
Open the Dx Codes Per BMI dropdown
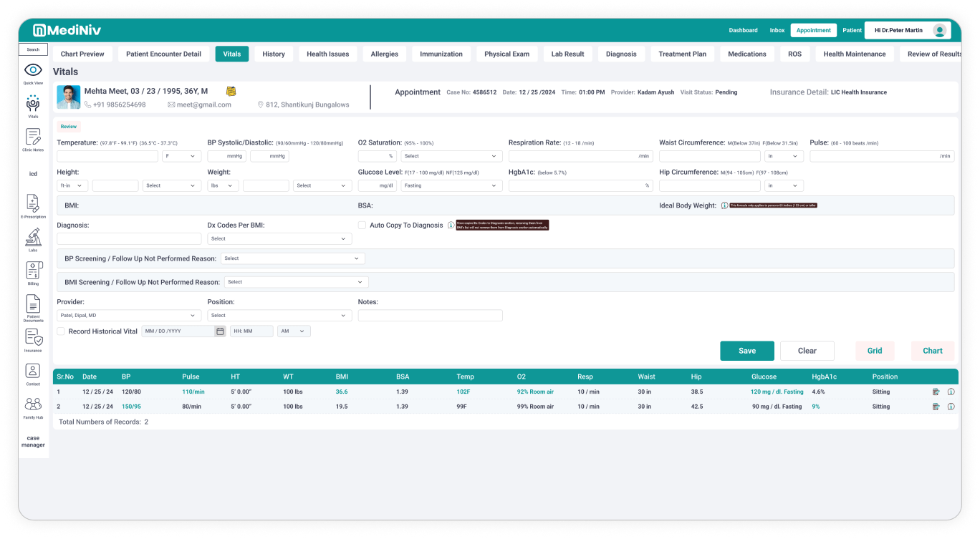pos(279,239)
